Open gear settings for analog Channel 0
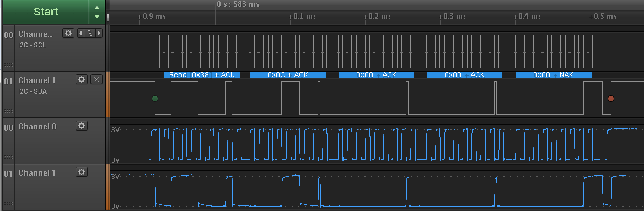The image size is (644, 211). click(82, 126)
